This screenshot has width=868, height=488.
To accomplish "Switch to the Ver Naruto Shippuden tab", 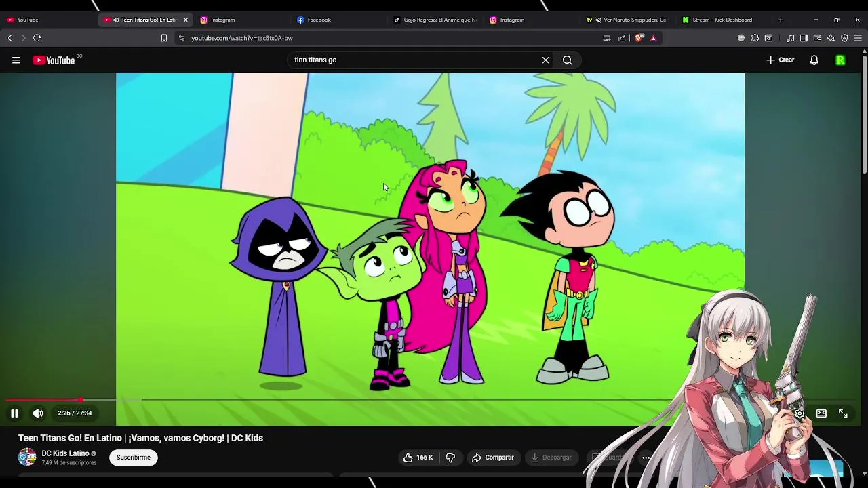I will [627, 20].
